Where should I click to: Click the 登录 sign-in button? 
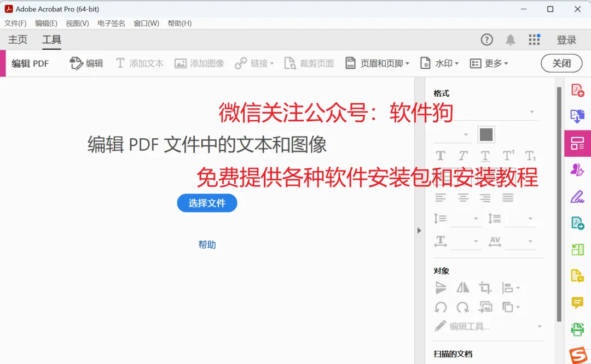pyautogui.click(x=566, y=39)
